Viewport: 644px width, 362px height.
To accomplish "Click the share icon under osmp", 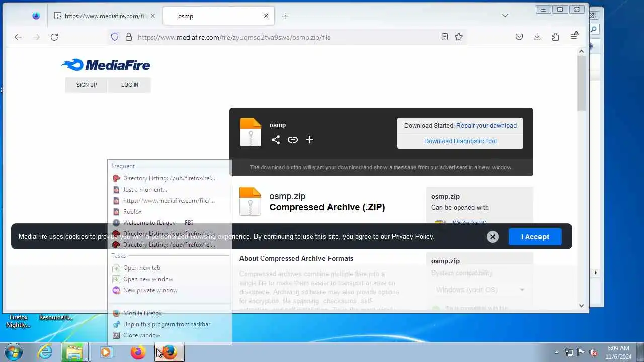I will [276, 140].
